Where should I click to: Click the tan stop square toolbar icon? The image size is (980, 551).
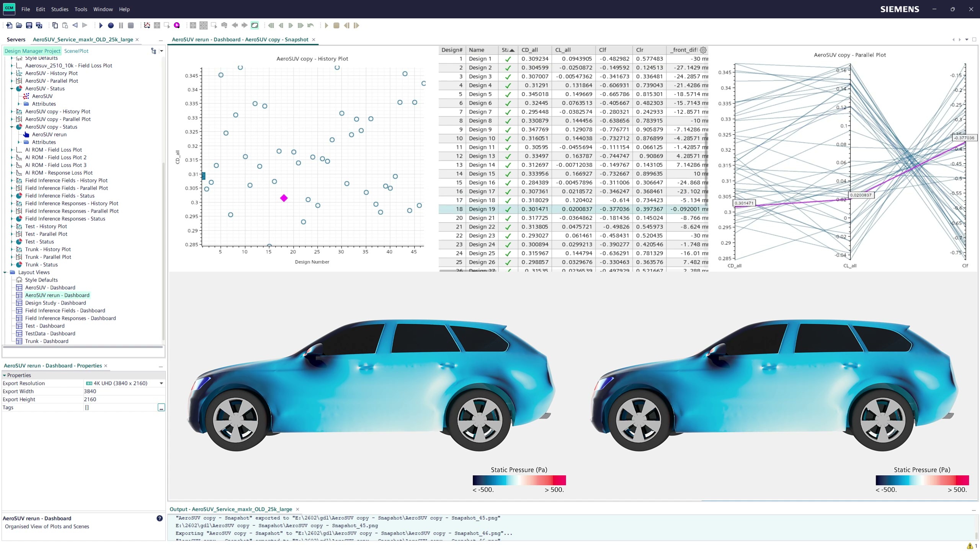(336, 25)
